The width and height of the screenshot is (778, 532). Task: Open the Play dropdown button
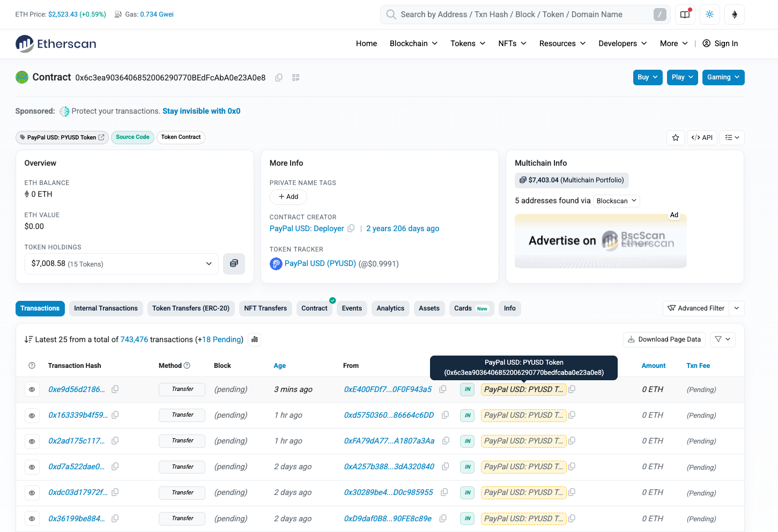[x=683, y=77]
